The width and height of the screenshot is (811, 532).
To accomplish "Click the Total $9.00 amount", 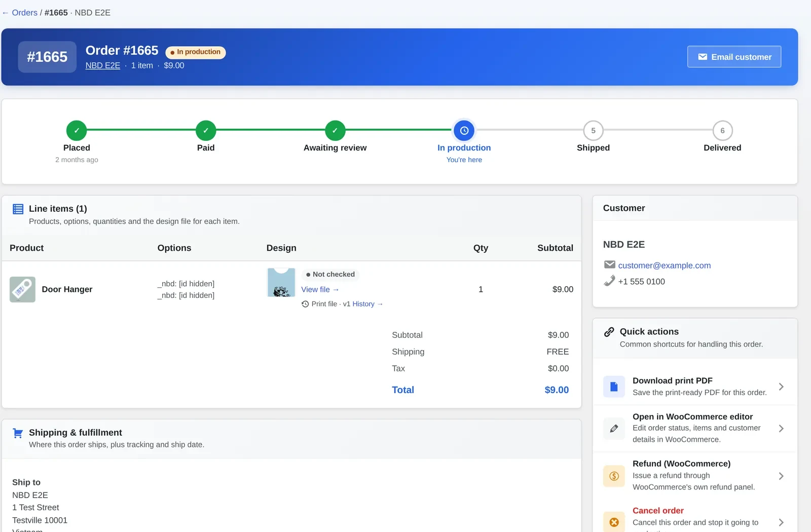I will [557, 390].
